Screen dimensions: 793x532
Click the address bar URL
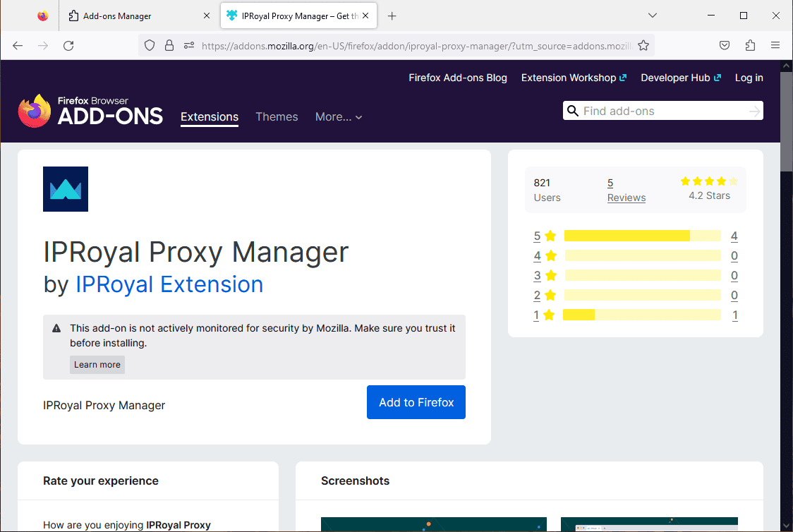coord(417,46)
